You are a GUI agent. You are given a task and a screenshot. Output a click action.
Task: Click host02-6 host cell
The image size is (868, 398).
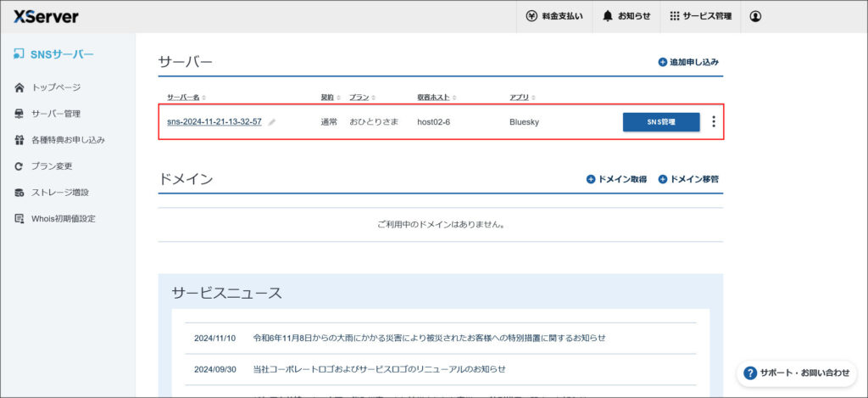(433, 122)
